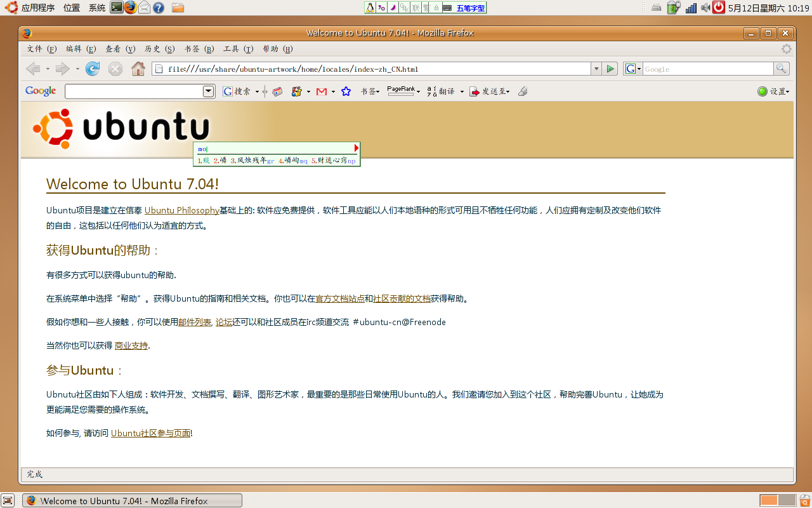Viewport: 812px width, 508px height.
Task: Click the red power/logout button in panel
Action: pyautogui.click(x=719, y=8)
